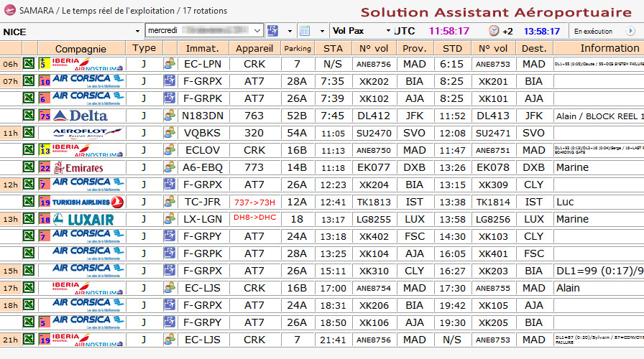Click the yellow badge 5 in the EC-LPN row
This screenshot has width=644, height=359.
coord(45,64)
